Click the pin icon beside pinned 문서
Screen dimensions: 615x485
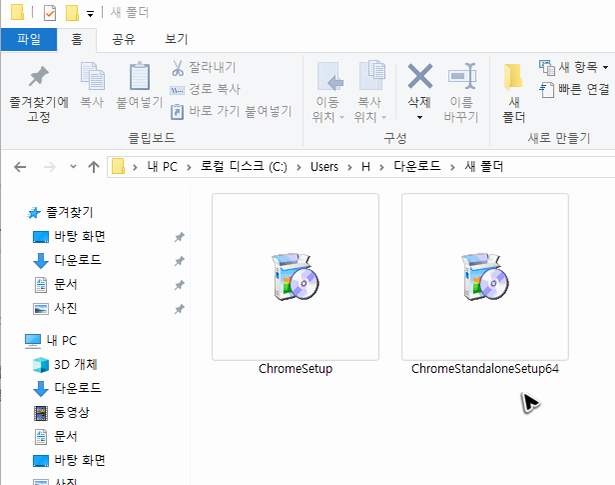pos(179,285)
